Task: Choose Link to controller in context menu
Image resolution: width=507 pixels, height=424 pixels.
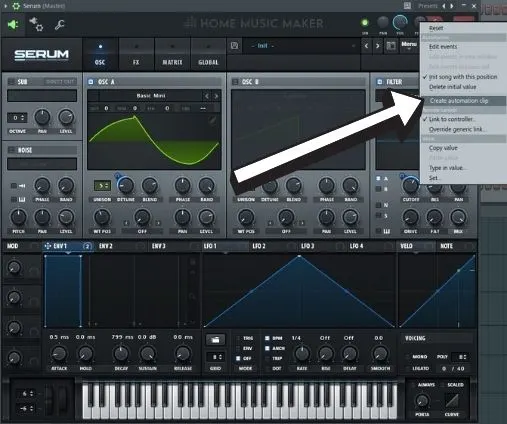Action: click(x=464, y=119)
